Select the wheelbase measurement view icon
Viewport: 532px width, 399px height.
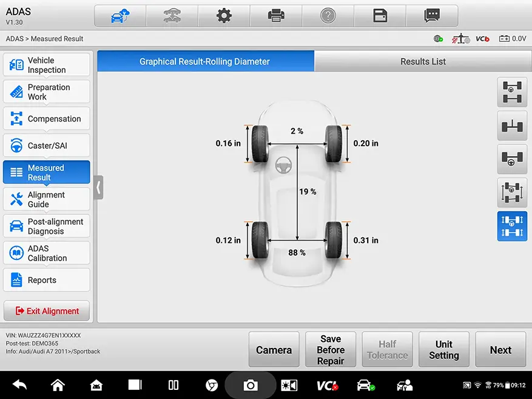[x=512, y=193]
